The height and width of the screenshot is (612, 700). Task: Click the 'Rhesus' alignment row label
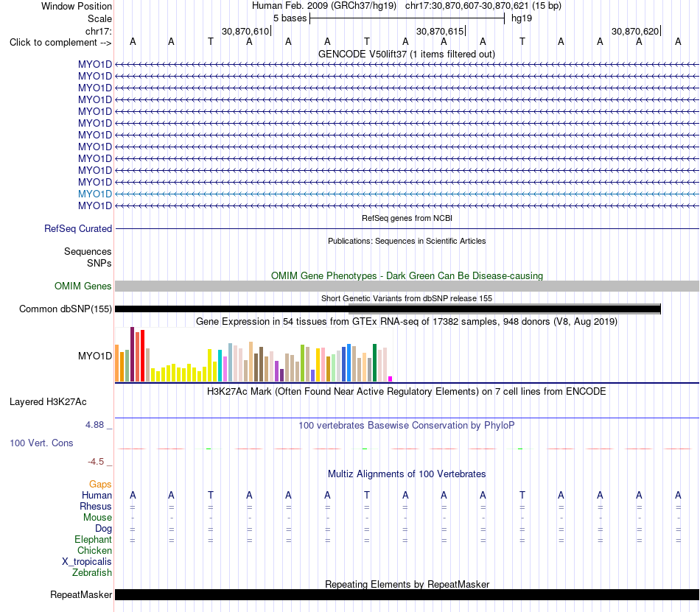[x=96, y=506]
